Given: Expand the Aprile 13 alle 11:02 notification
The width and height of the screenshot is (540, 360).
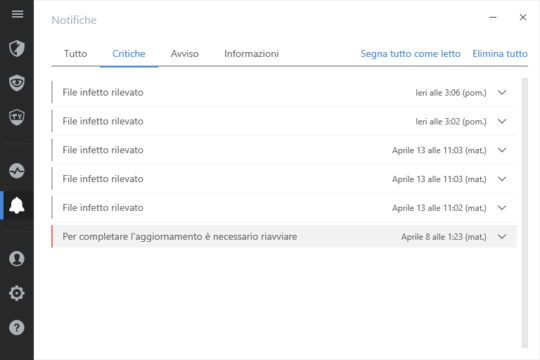Looking at the screenshot, I should [502, 208].
